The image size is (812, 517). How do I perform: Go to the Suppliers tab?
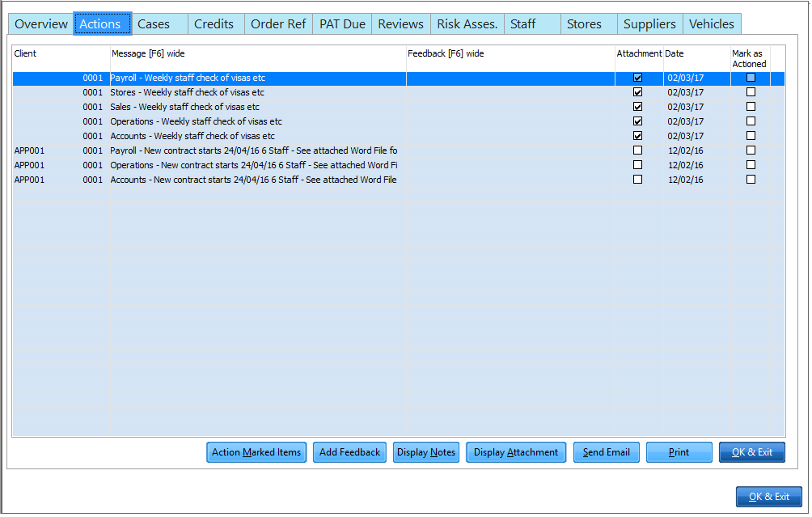tap(650, 24)
